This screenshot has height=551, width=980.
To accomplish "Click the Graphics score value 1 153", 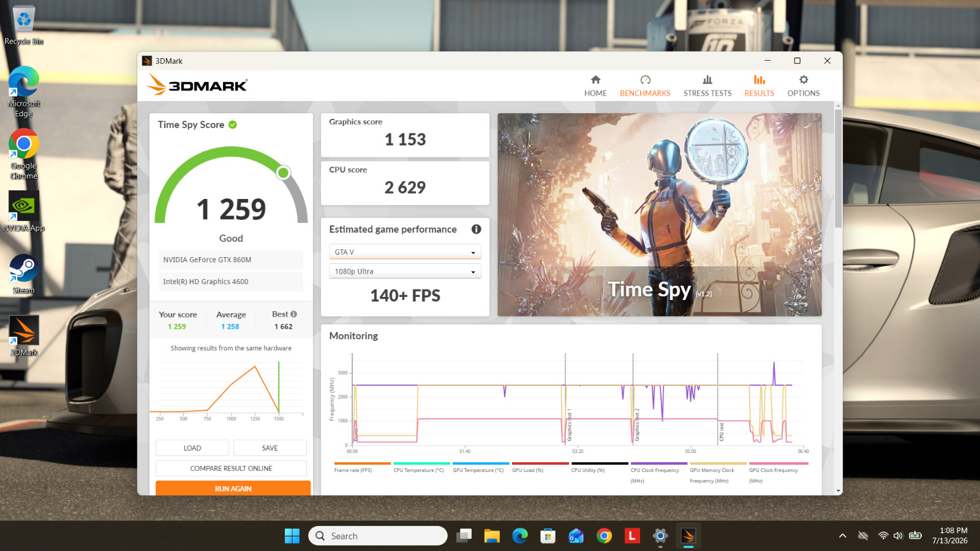I will [x=405, y=140].
